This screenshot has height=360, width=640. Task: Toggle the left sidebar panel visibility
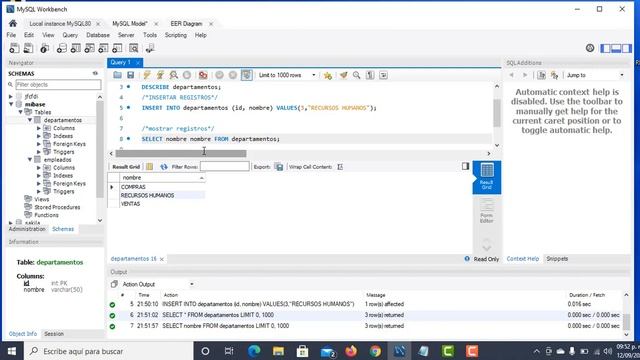[x=605, y=48]
